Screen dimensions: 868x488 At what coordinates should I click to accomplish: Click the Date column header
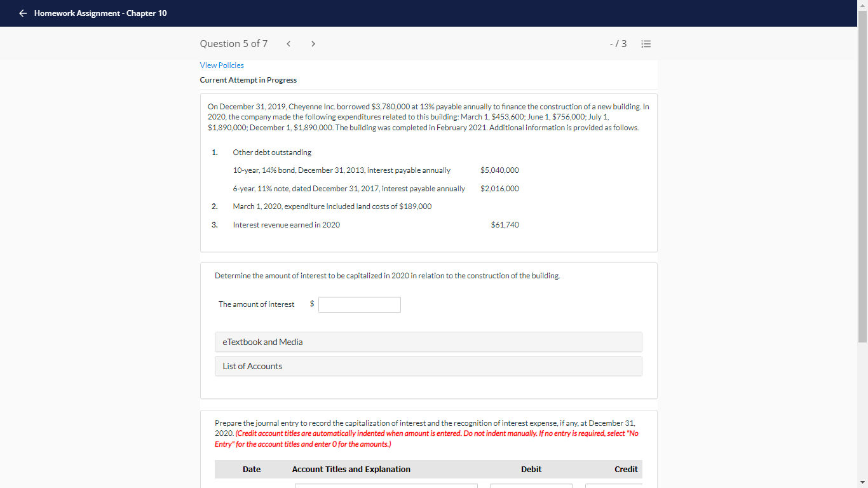252,469
